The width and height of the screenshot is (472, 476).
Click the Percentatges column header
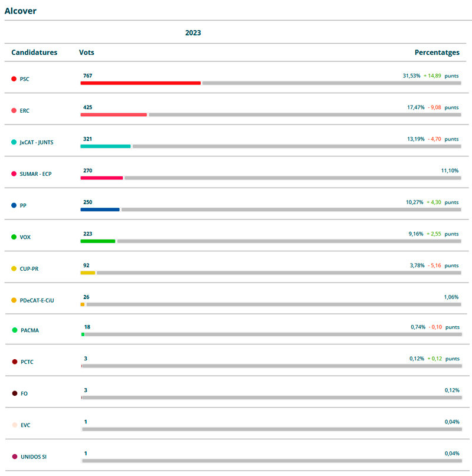pyautogui.click(x=437, y=52)
